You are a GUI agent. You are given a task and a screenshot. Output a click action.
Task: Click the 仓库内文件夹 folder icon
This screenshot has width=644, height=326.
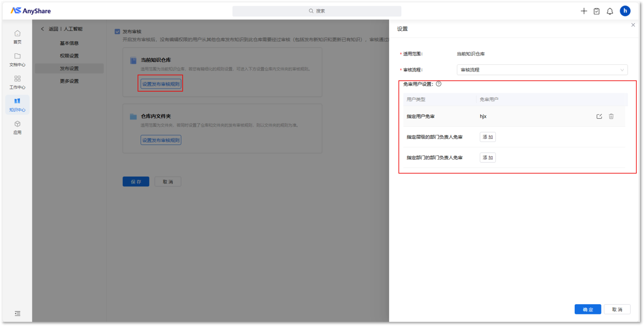(x=133, y=117)
